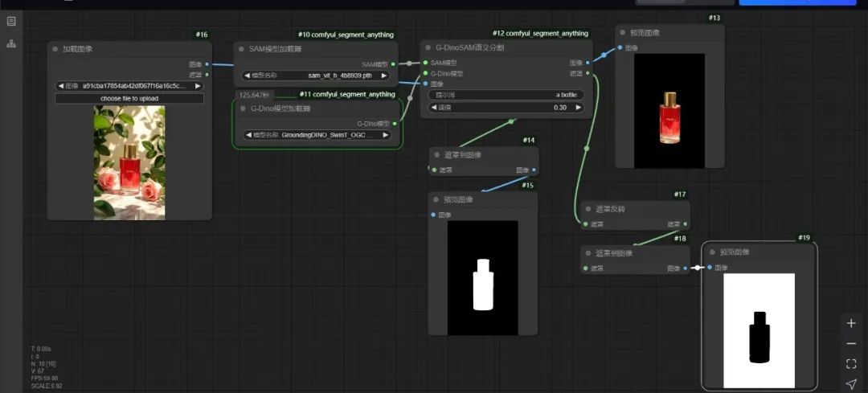Collapse preview node #13 via its title dot
Image resolution: width=868 pixels, height=393 pixels.
tap(623, 33)
